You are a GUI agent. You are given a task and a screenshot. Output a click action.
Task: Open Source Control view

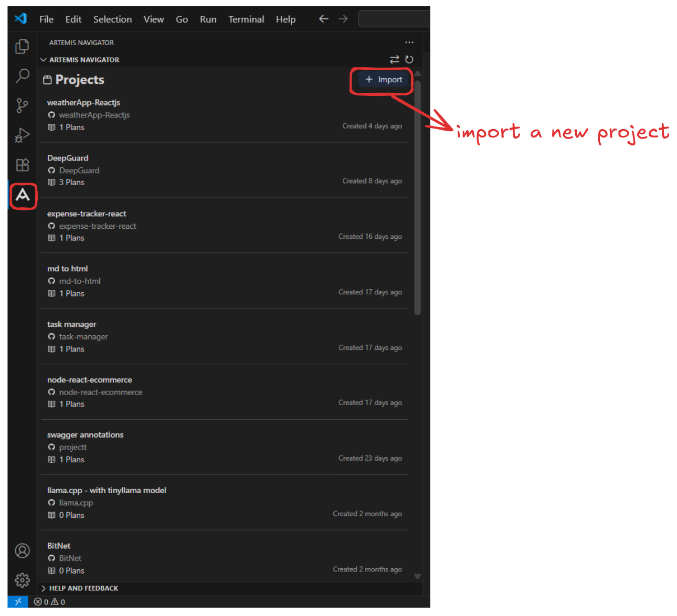(22, 105)
